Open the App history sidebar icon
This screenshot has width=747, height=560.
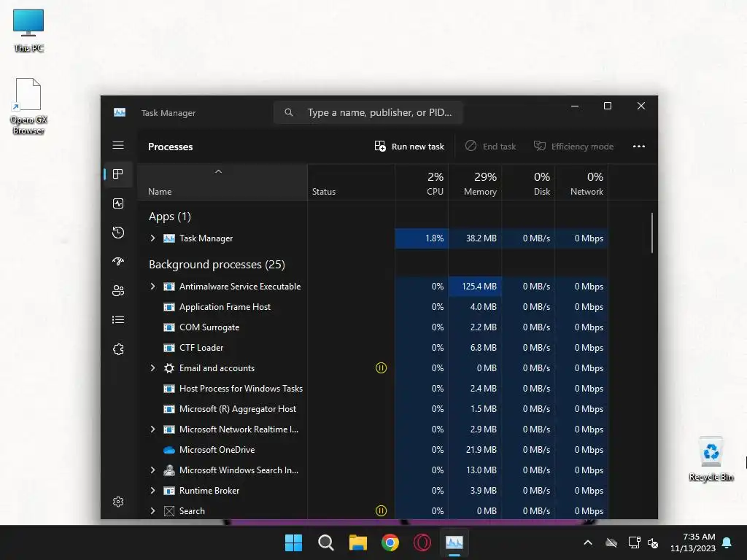(x=118, y=233)
